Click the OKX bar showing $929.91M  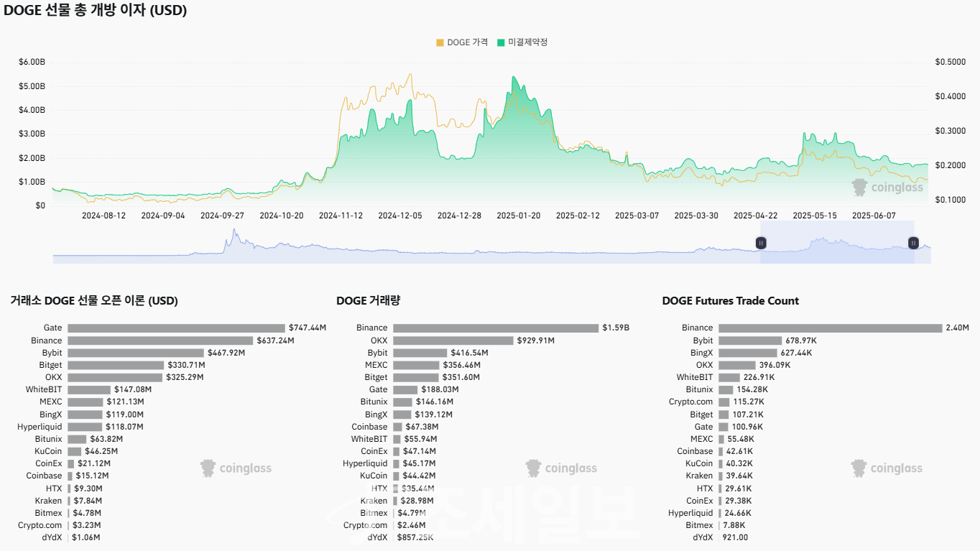pyautogui.click(x=453, y=341)
